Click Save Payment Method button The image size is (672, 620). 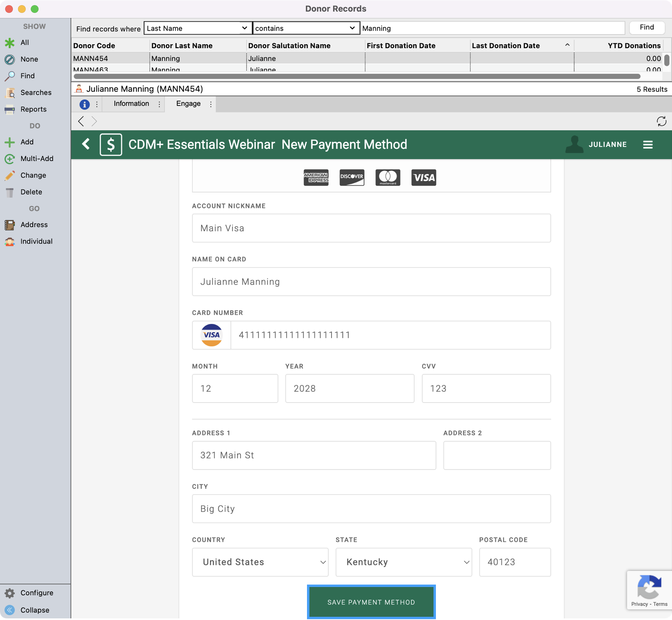coord(371,602)
